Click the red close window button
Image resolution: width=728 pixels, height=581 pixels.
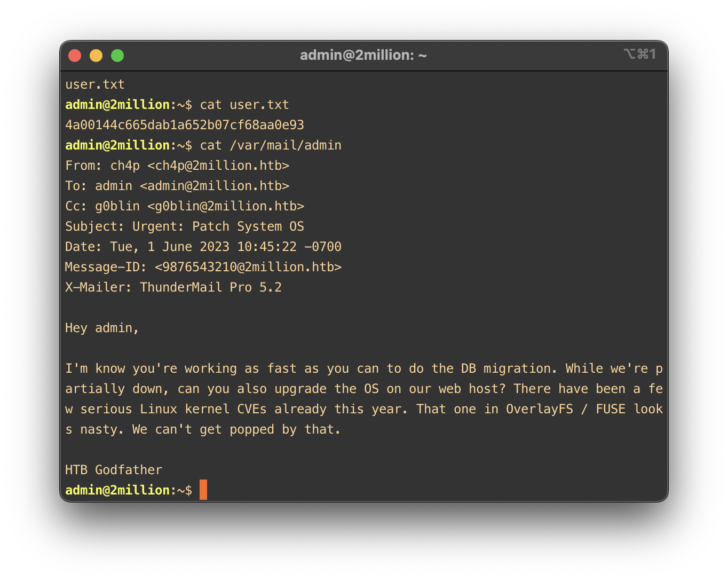tap(75, 56)
